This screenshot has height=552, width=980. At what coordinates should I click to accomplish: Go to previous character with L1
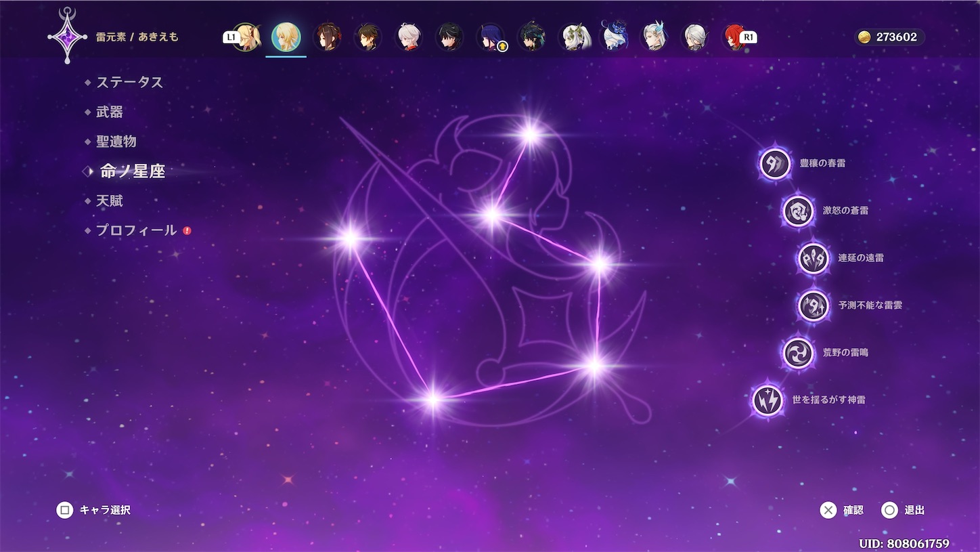pyautogui.click(x=230, y=37)
